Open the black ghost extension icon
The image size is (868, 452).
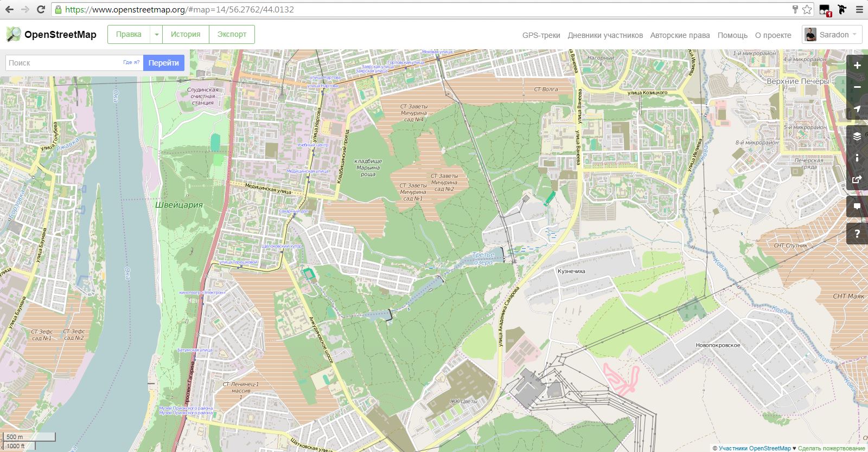pos(842,9)
